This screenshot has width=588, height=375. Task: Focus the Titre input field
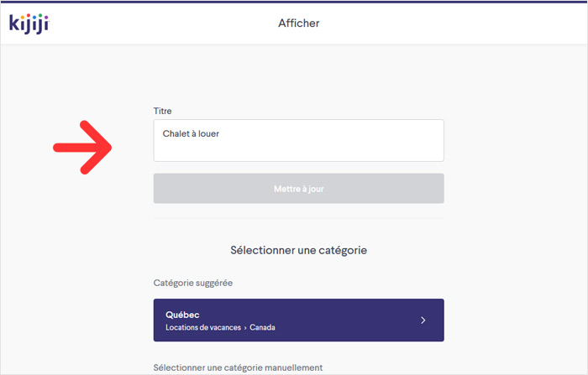coord(298,140)
